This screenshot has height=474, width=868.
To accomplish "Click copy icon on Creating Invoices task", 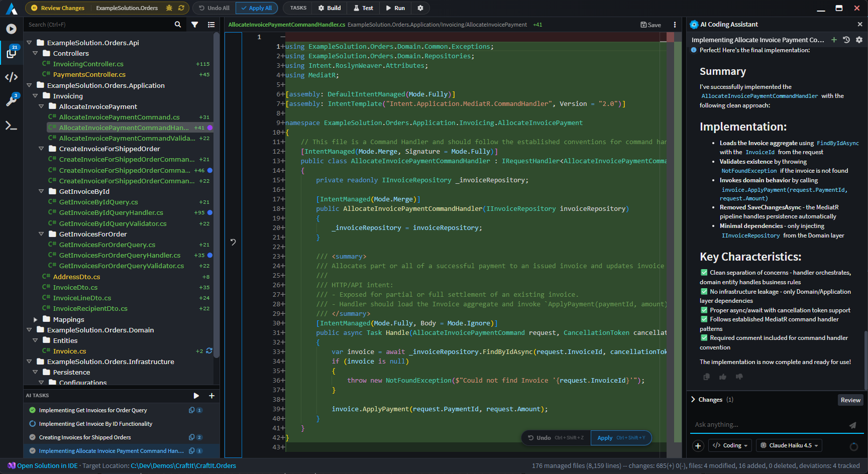I will pos(191,437).
